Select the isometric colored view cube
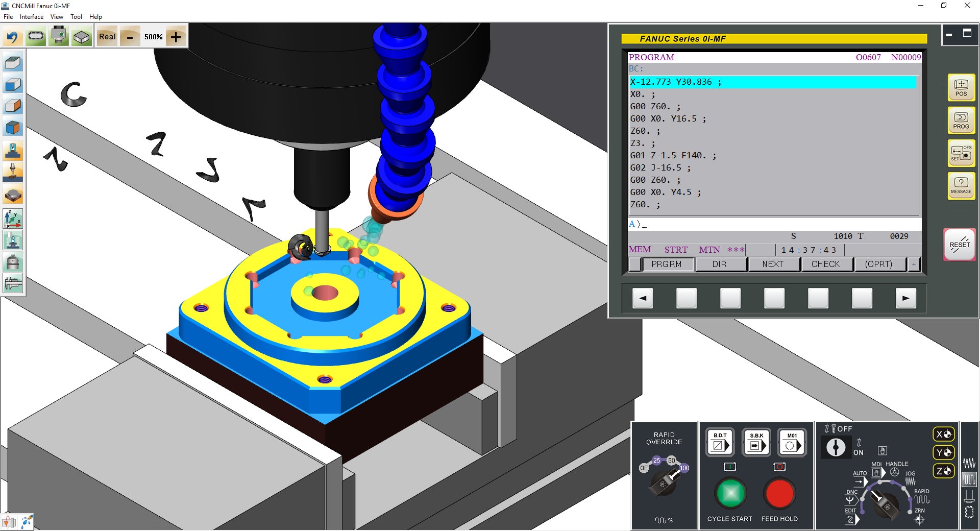This screenshot has width=980, height=531. (13, 128)
